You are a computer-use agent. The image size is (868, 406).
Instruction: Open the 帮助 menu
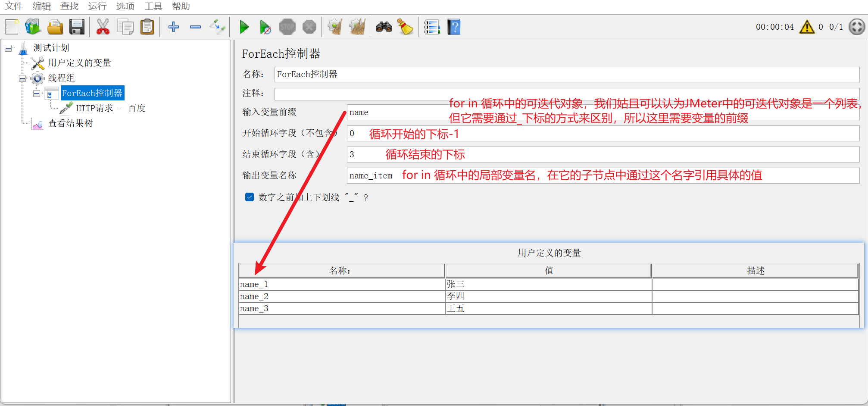tap(181, 6)
